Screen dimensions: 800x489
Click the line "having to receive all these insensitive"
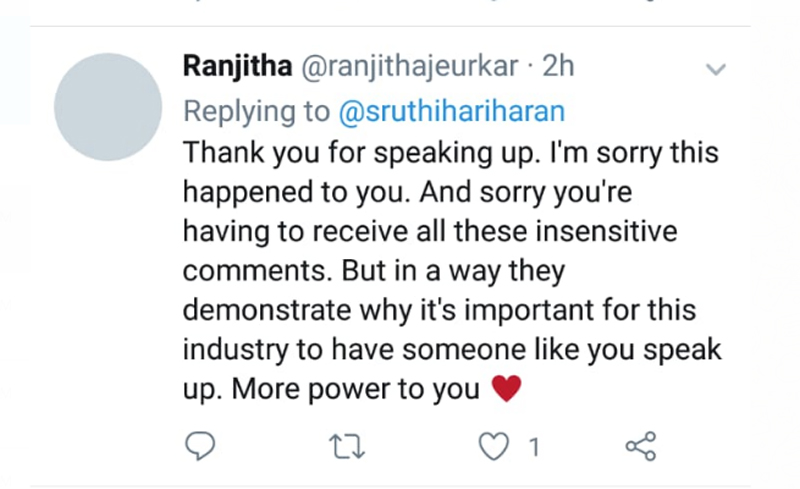tap(430, 231)
